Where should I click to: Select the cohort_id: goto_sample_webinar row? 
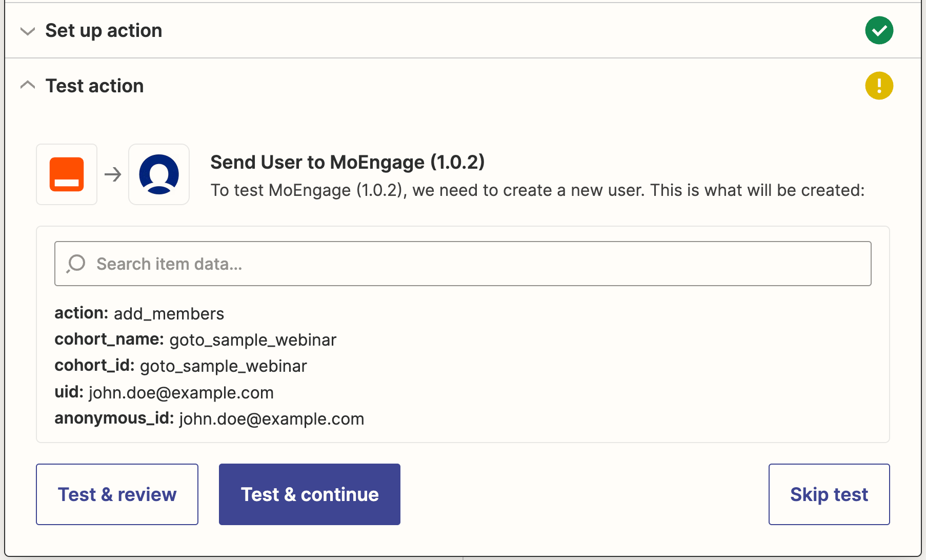coord(181,366)
